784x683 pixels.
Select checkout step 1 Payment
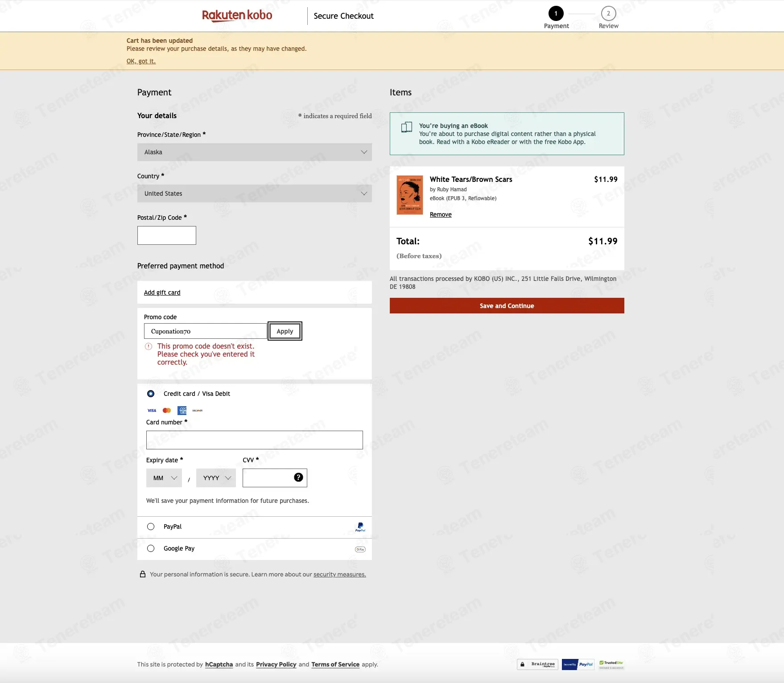[x=556, y=17]
